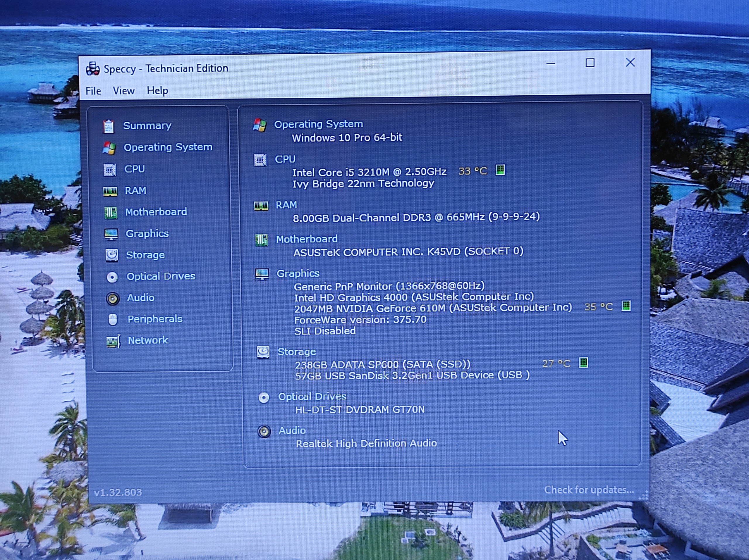Click the SSD temperature status icon
Viewport: 749px width, 560px height.
click(x=583, y=363)
